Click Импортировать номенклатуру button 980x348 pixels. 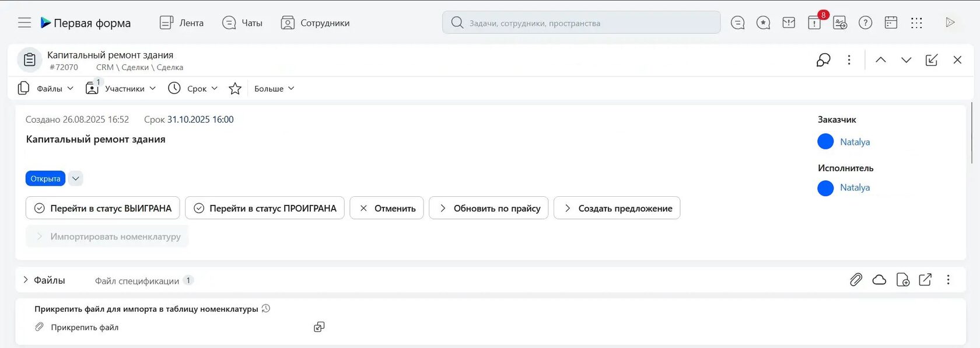click(107, 236)
